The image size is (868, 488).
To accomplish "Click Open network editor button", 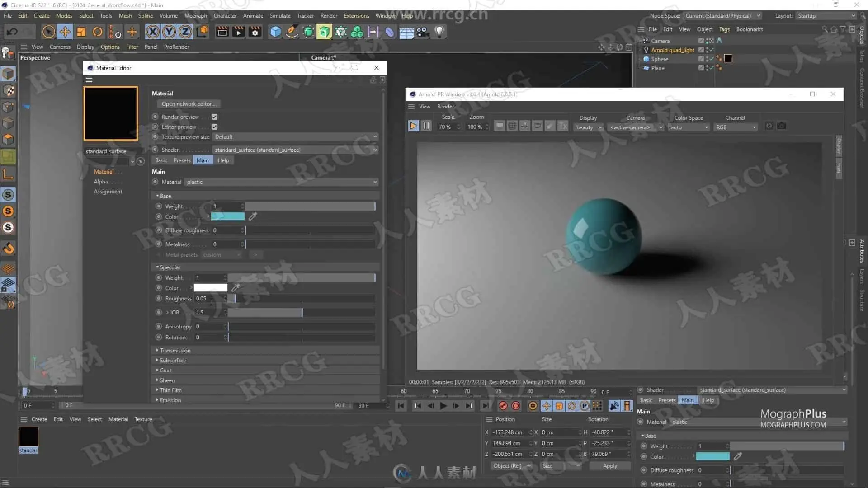I will 189,104.
